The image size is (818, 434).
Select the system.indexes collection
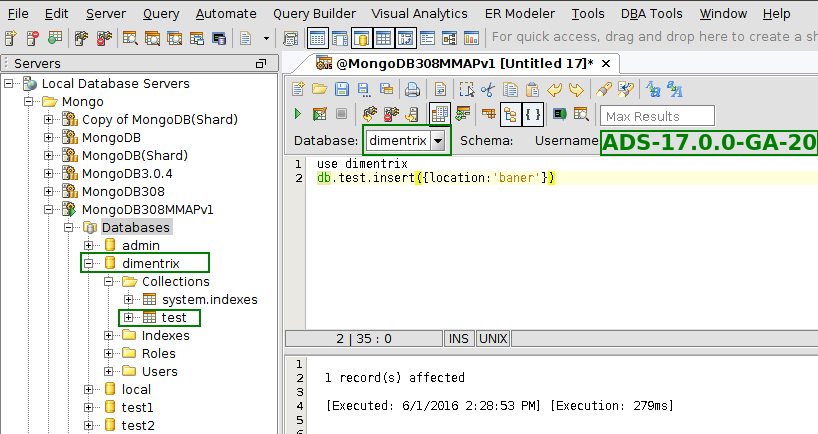point(210,299)
